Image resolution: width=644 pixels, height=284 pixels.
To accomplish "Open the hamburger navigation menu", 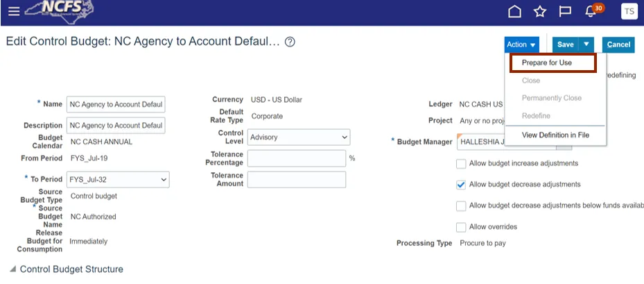I will point(14,12).
